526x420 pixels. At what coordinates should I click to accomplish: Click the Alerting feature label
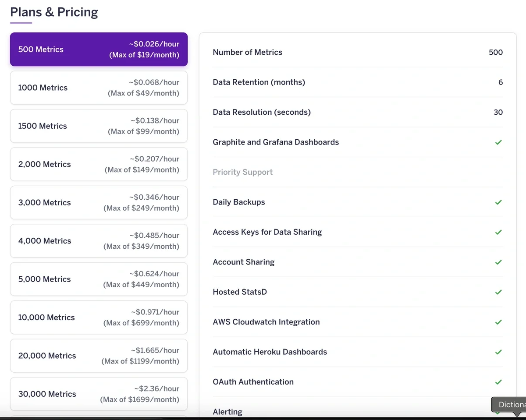[227, 412]
